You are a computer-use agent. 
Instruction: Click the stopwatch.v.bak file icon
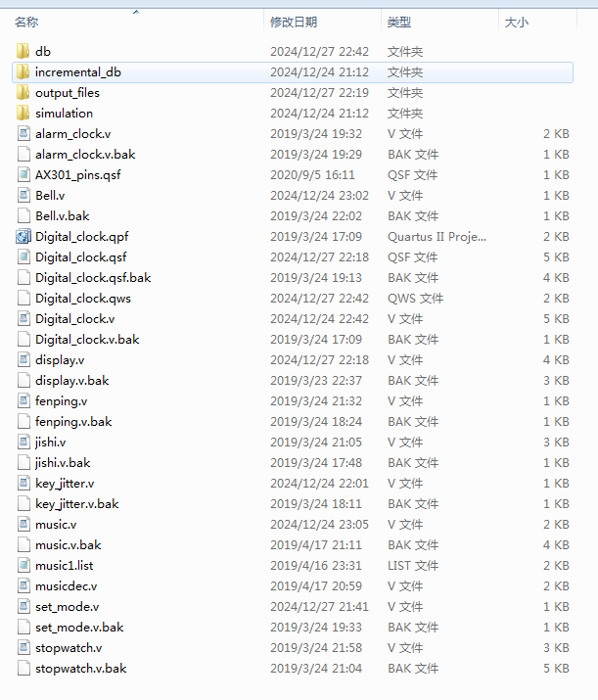click(x=23, y=668)
